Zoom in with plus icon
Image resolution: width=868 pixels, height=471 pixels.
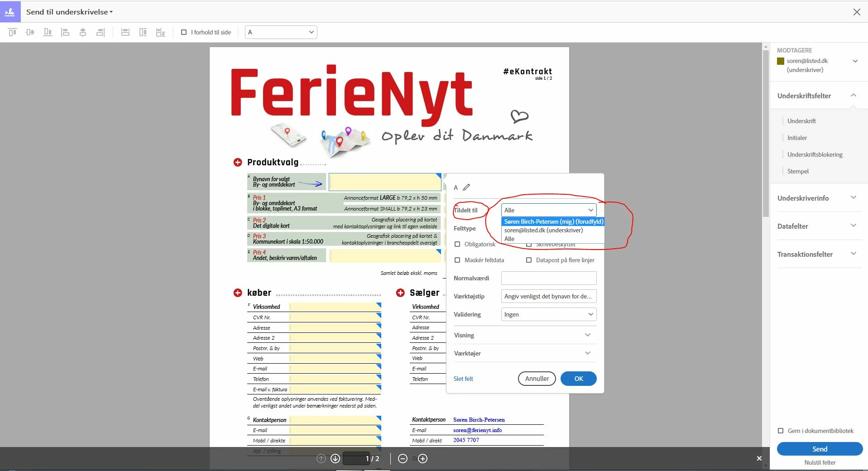422,459
